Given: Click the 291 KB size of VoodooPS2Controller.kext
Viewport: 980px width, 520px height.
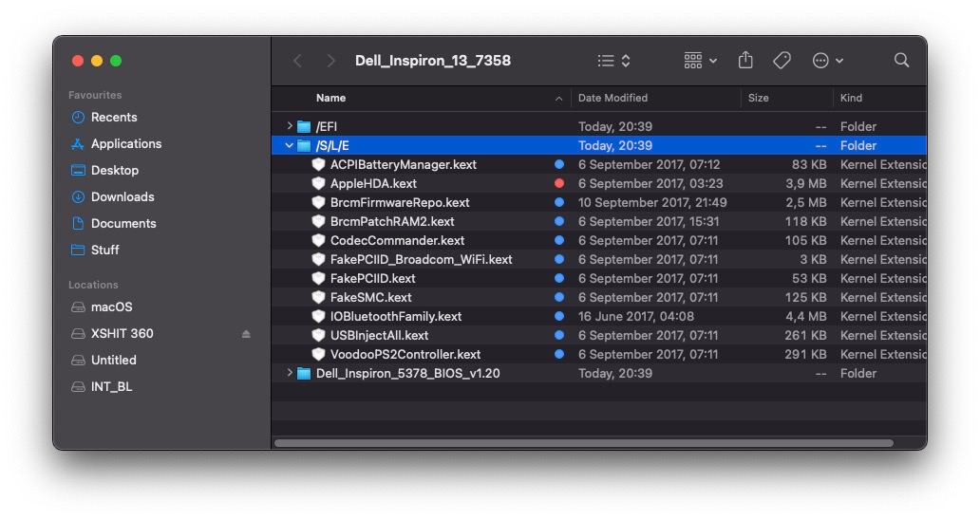Looking at the screenshot, I should (805, 355).
